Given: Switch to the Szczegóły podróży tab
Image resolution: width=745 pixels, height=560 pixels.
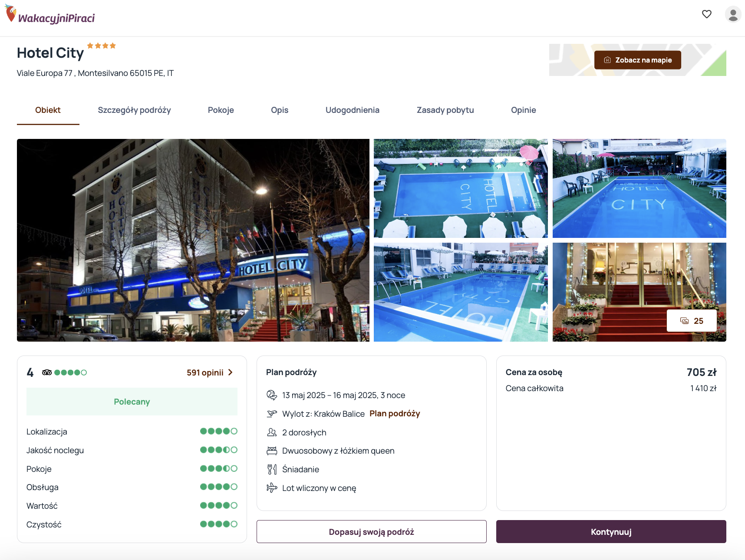Looking at the screenshot, I should tap(134, 110).
